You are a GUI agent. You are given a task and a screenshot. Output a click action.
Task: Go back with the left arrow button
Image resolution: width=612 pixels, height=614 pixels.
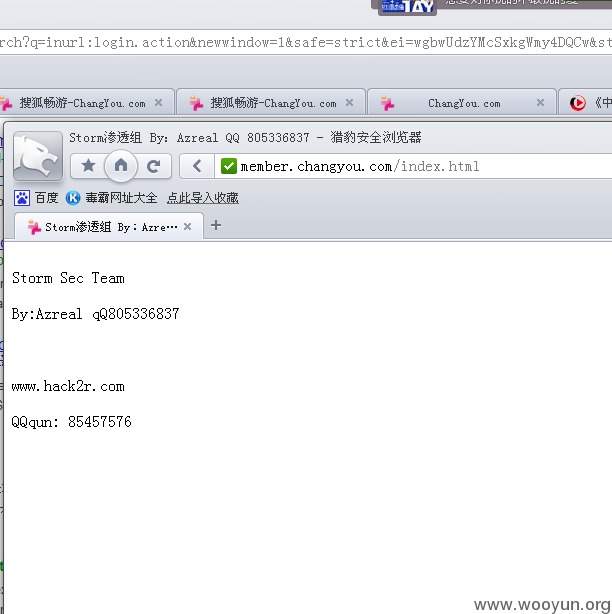click(197, 166)
